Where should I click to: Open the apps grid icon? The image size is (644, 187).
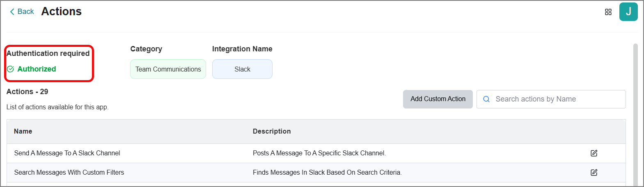pyautogui.click(x=608, y=12)
